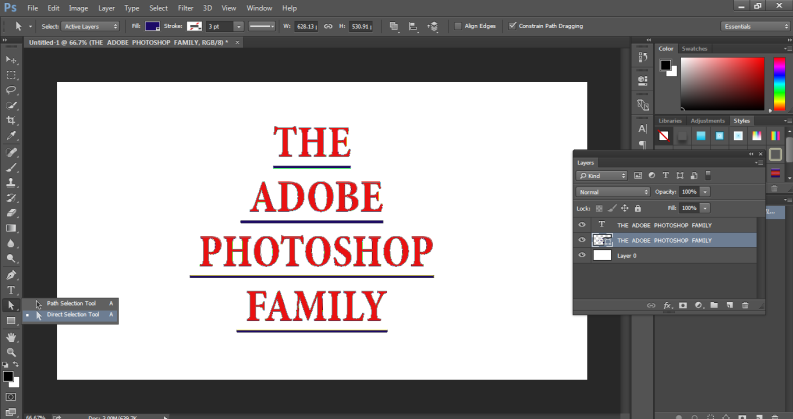This screenshot has height=419, width=793.
Task: Click the hue spectrum slider in Color panel
Action: point(779,83)
